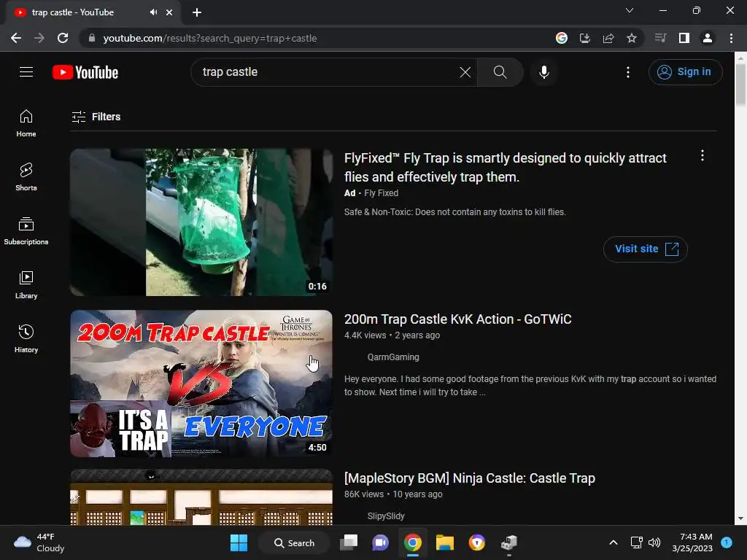
Task: Click the FlyFixed Fly Trap ad title
Action: tap(505, 167)
